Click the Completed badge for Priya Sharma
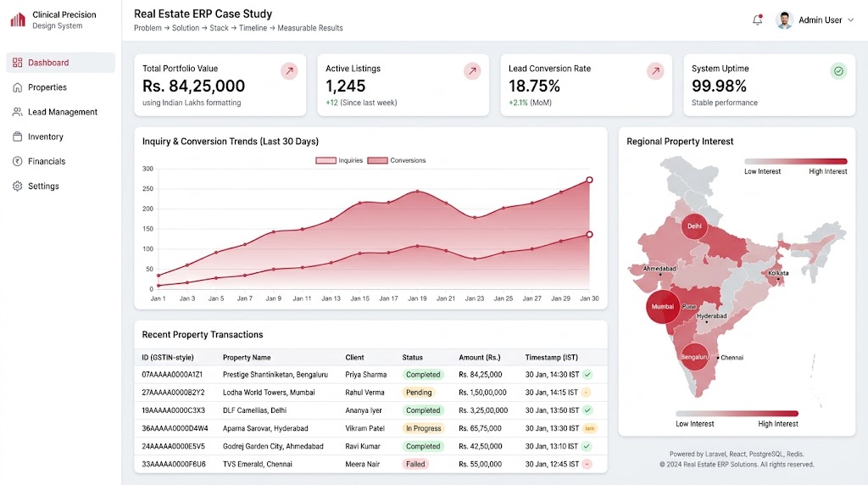The height and width of the screenshot is (485, 868). (x=423, y=375)
